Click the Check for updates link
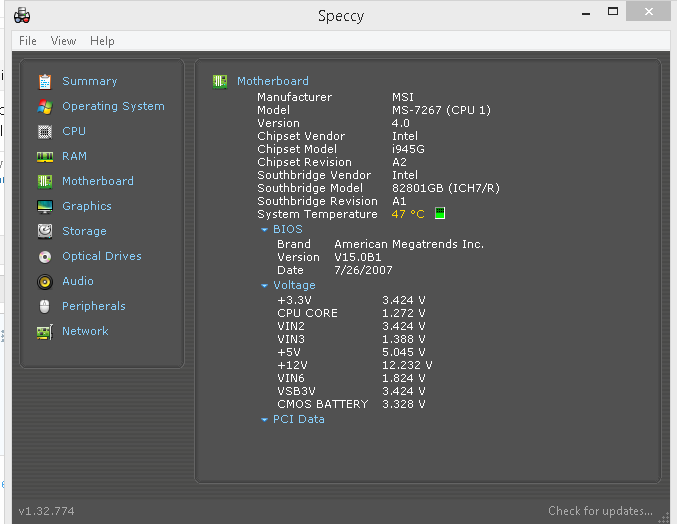This screenshot has height=524, width=677. 600,511
